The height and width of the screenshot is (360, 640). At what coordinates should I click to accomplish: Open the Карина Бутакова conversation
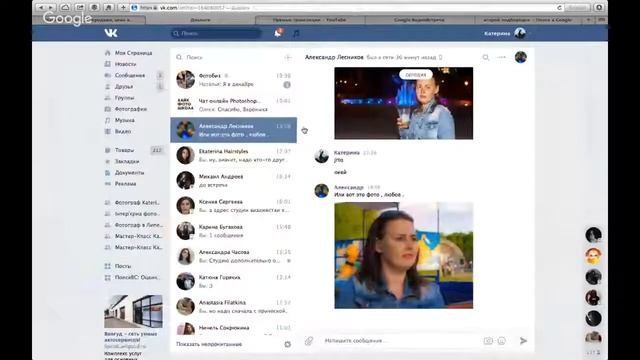(233, 231)
